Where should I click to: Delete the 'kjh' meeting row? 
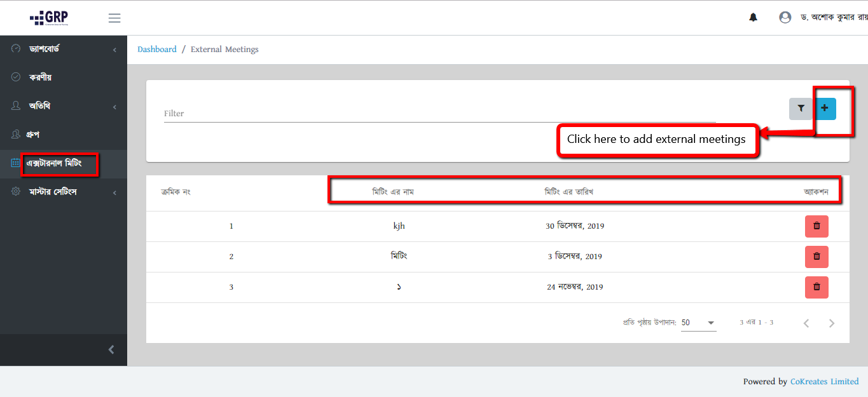click(x=816, y=226)
